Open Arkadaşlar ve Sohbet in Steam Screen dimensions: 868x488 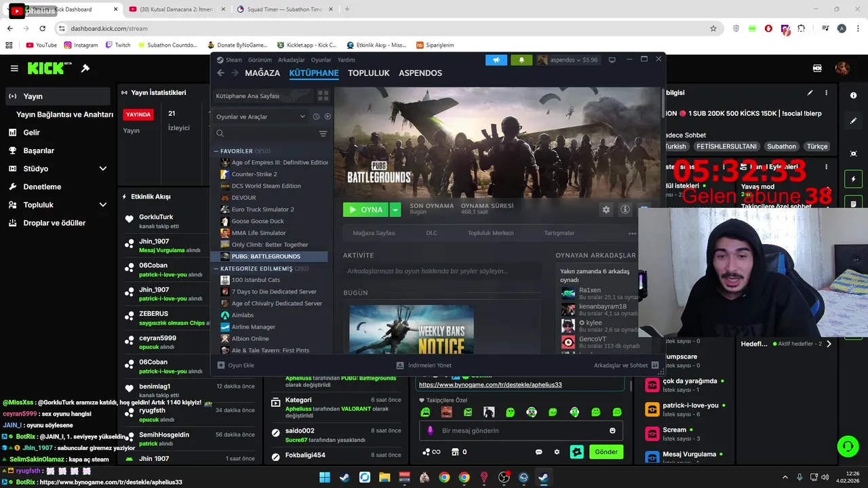coord(626,365)
